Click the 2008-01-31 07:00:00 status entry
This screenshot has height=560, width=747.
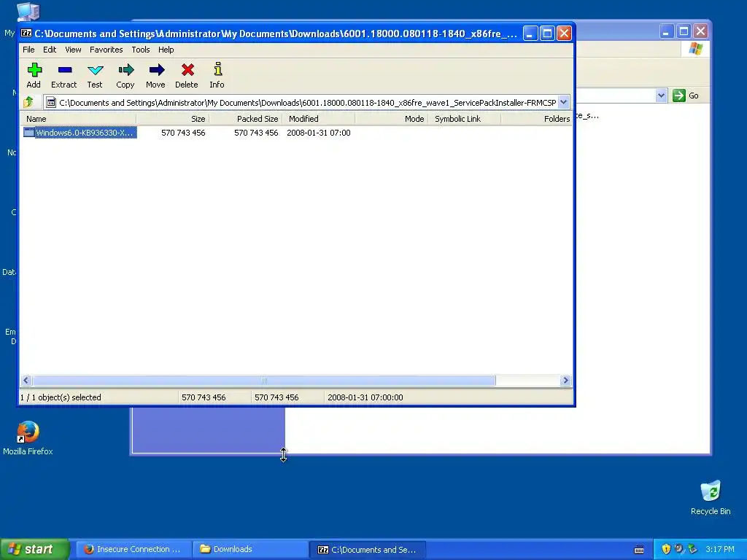pyautogui.click(x=365, y=397)
